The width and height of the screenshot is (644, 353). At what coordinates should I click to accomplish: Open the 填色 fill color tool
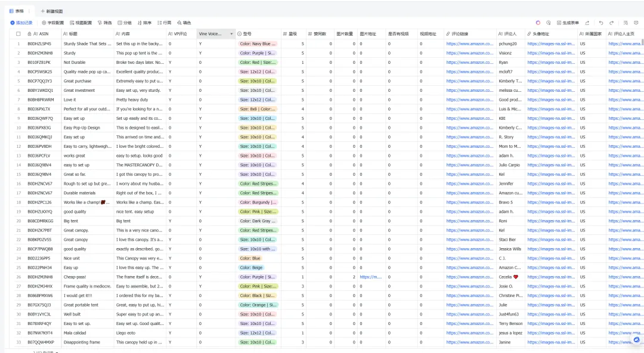[184, 23]
